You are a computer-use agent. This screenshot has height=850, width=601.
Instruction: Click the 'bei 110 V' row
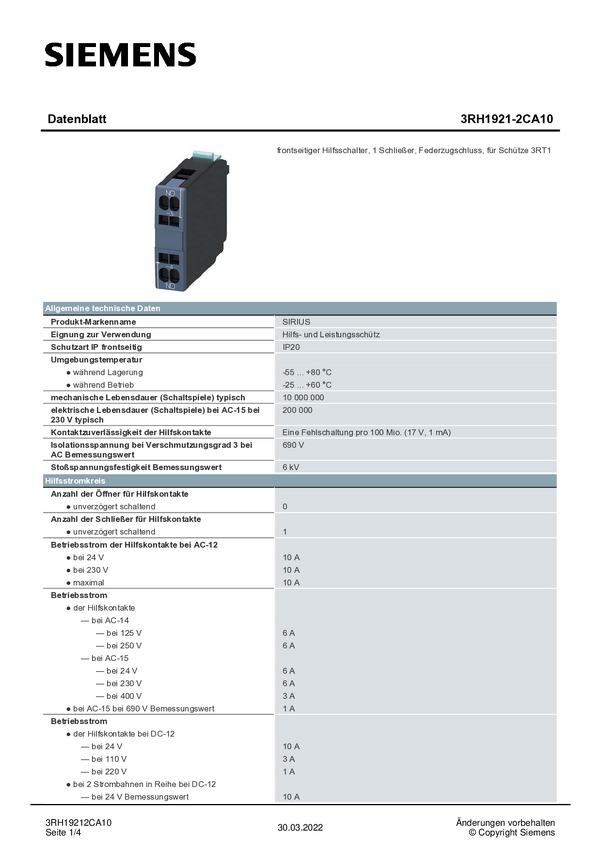point(104,759)
